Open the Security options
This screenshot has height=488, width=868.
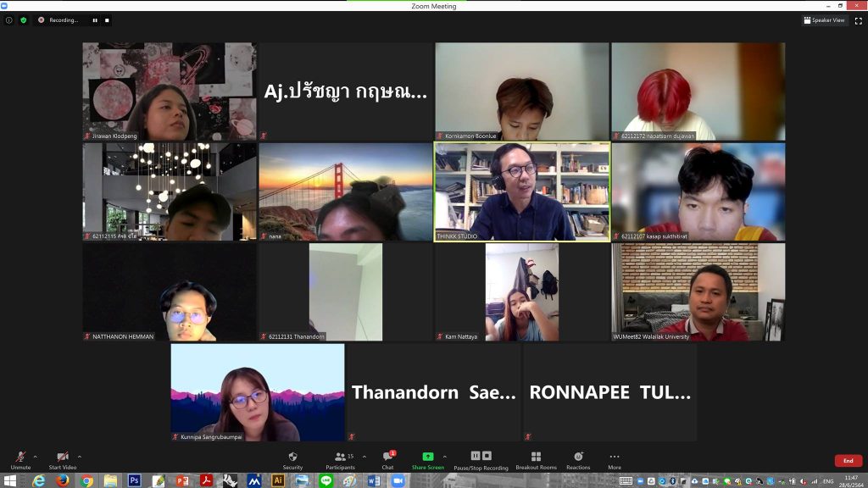(292, 459)
